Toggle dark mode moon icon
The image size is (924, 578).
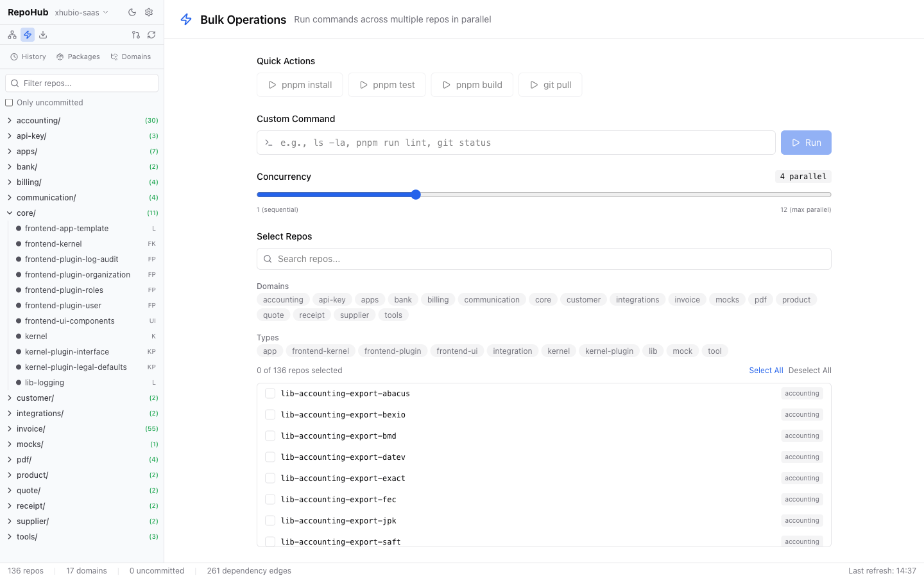132,12
